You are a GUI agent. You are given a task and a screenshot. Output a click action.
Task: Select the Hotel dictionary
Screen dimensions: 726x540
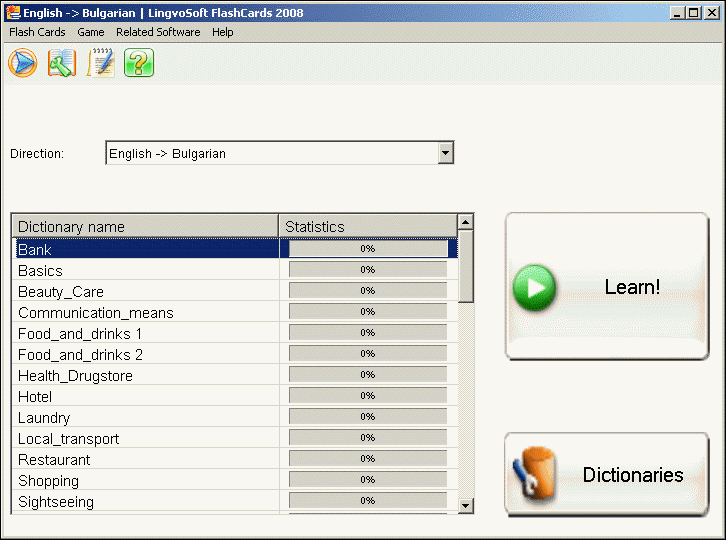(235, 396)
